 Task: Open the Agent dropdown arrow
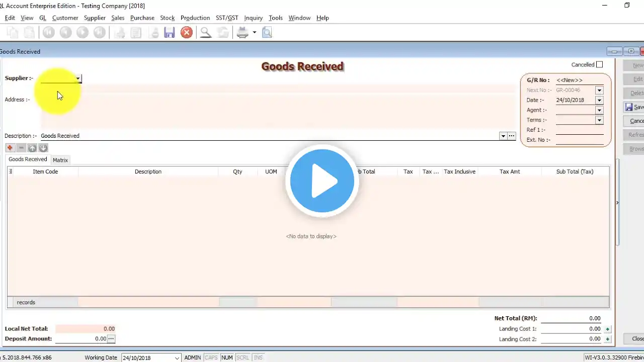tap(599, 110)
